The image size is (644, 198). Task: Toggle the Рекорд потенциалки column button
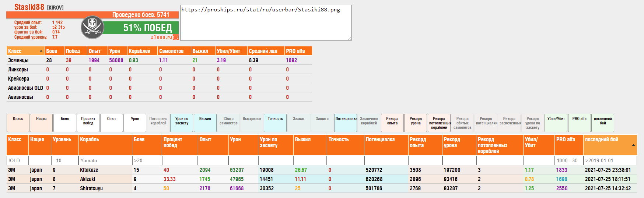click(486, 123)
